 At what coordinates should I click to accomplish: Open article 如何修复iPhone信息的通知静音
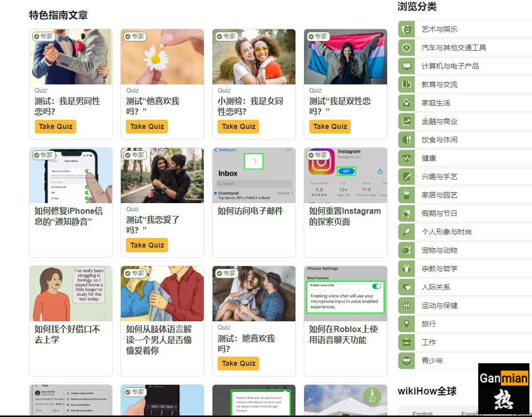69,216
